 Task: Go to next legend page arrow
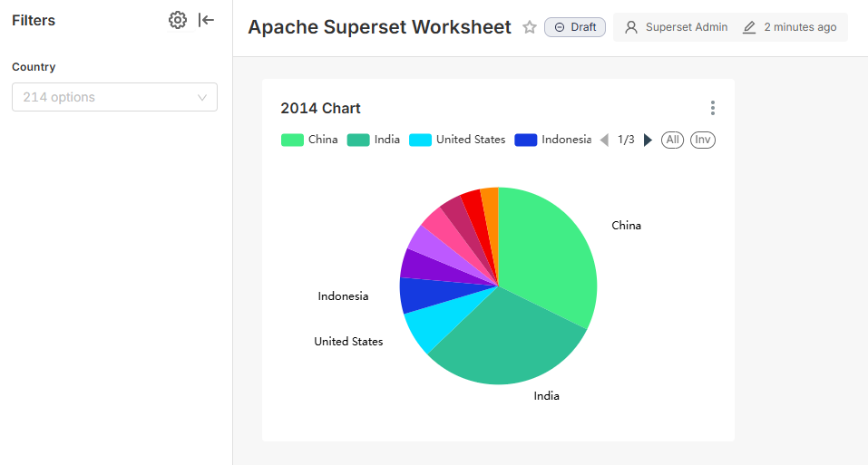pos(648,140)
